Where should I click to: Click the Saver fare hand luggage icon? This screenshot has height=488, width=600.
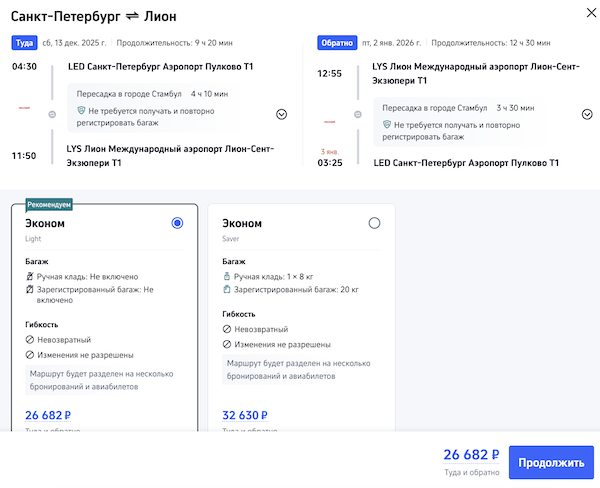click(x=227, y=274)
